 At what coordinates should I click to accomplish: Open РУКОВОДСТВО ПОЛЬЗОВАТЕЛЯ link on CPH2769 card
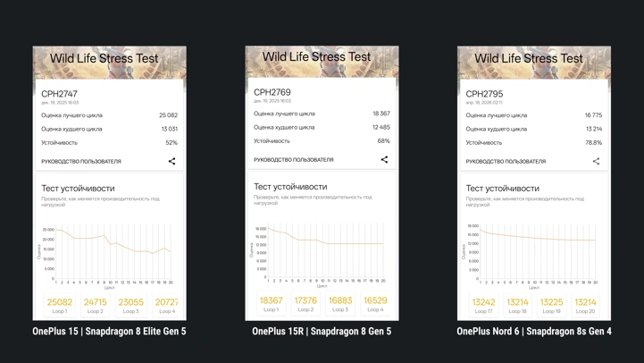click(x=293, y=160)
